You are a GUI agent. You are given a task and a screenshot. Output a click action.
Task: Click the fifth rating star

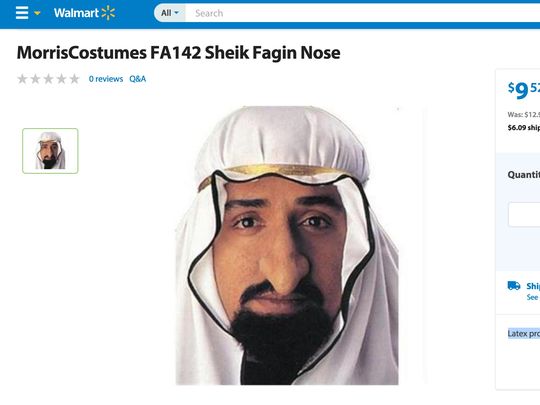point(74,79)
